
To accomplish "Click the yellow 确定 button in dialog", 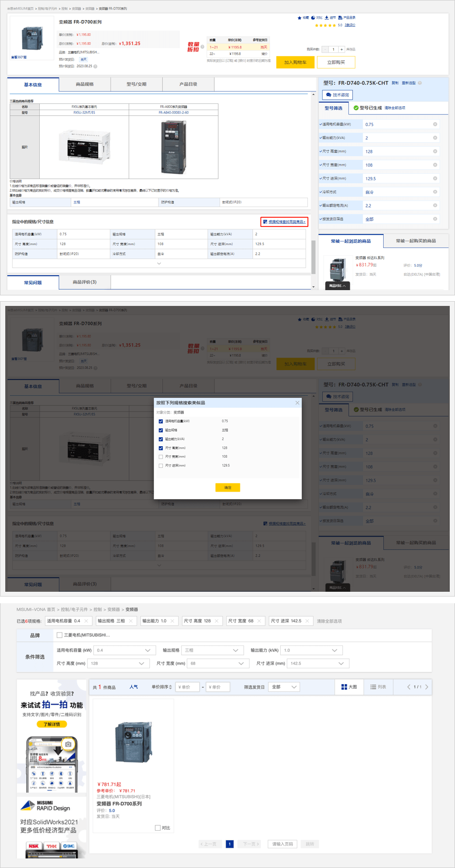I will [227, 487].
